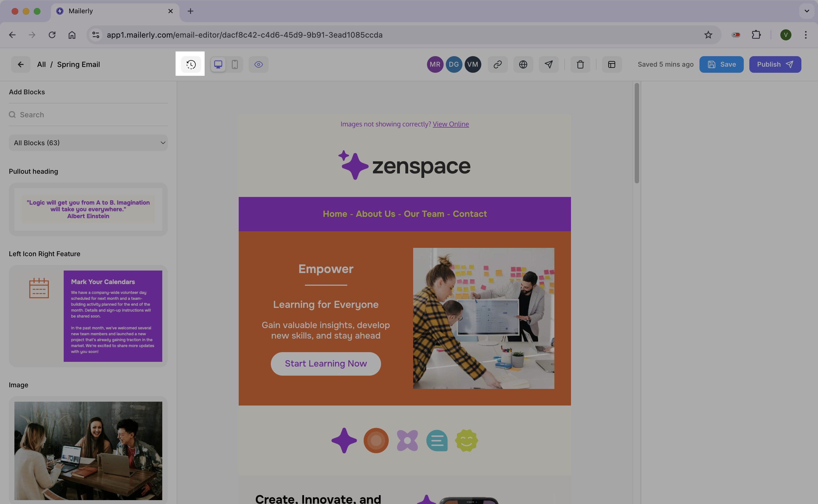The height and width of the screenshot is (504, 818).
Task: Toggle the eye preview icon
Action: (x=259, y=64)
